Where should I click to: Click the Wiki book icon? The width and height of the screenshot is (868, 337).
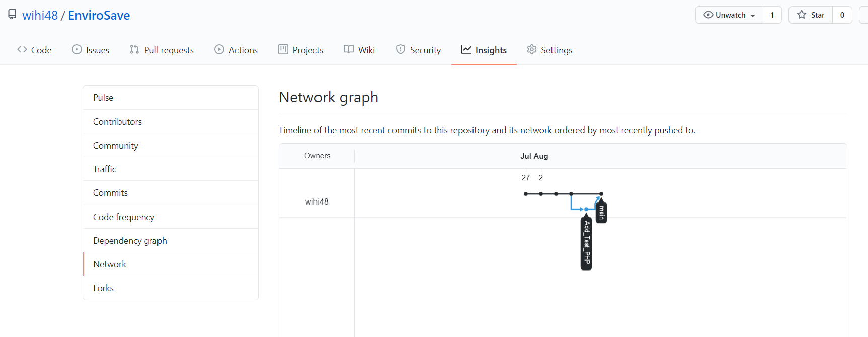pos(348,49)
